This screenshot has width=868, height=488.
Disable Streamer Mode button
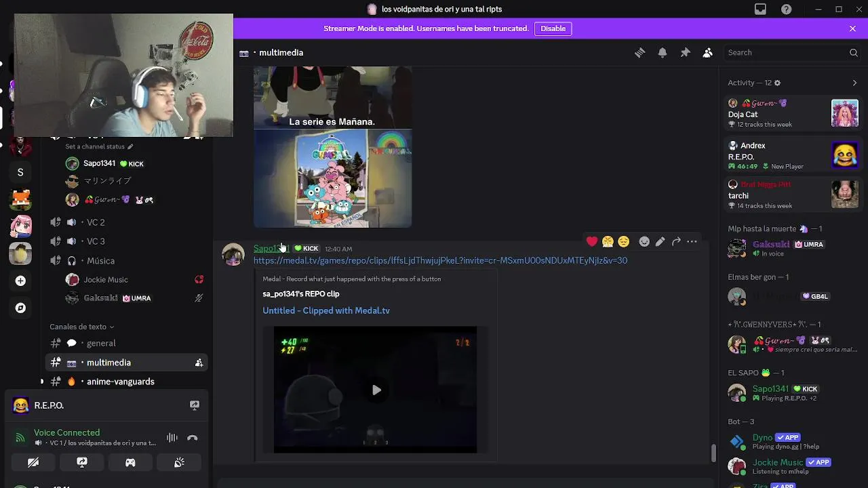pyautogui.click(x=553, y=28)
